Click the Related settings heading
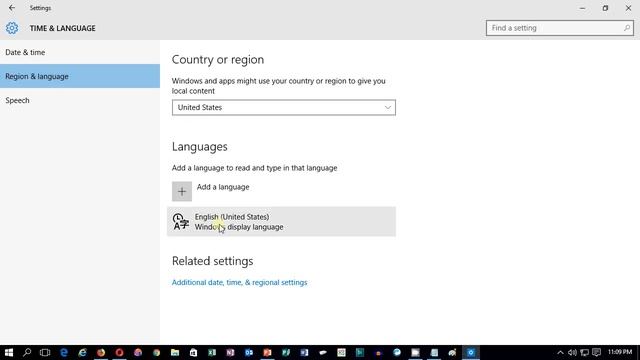 tap(212, 261)
